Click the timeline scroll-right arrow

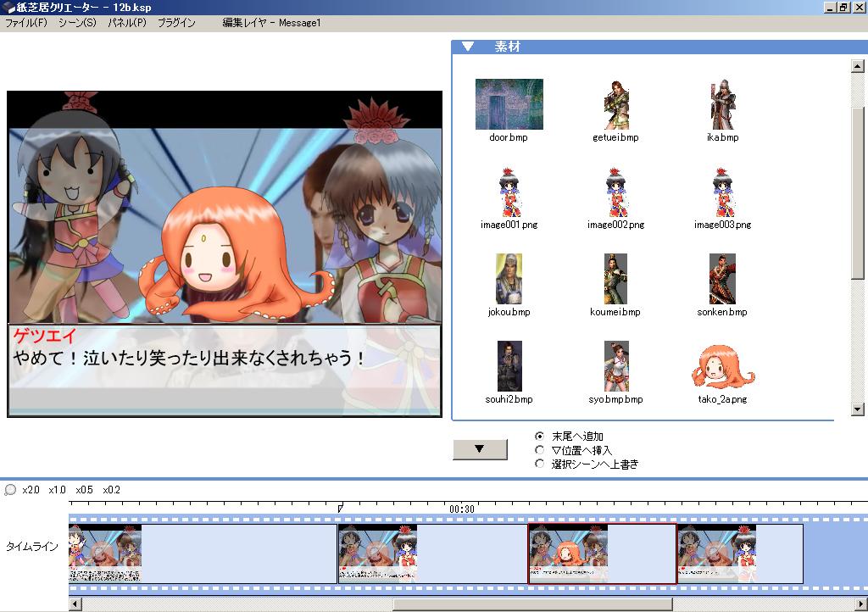point(861,604)
